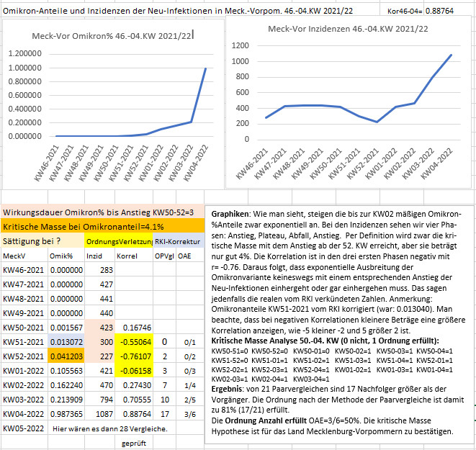Image resolution: width=476 pixels, height=450 pixels.
Task: Select the spreadsheet title cell 'Omikron-Anteile und Inzidenzen'
Action: (x=178, y=11)
